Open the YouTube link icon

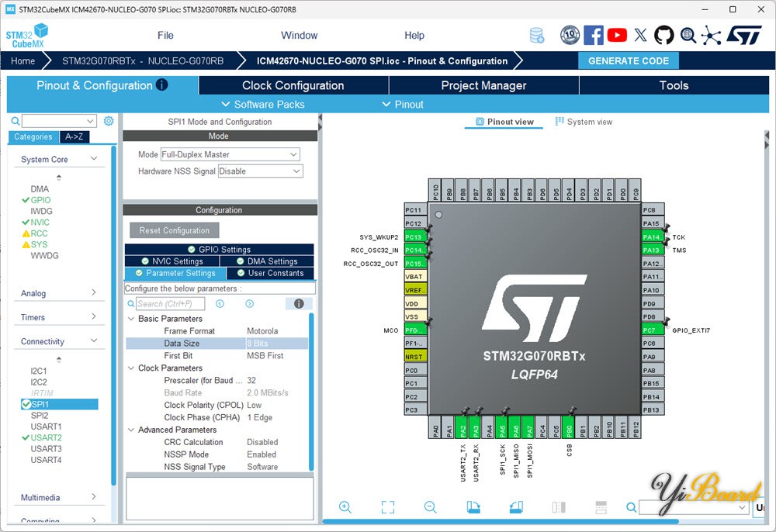click(x=617, y=35)
